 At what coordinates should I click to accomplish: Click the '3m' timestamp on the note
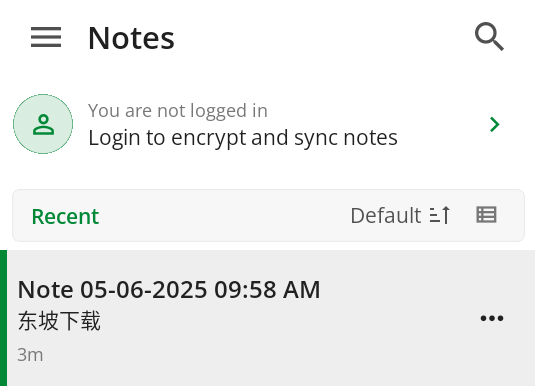pos(30,355)
